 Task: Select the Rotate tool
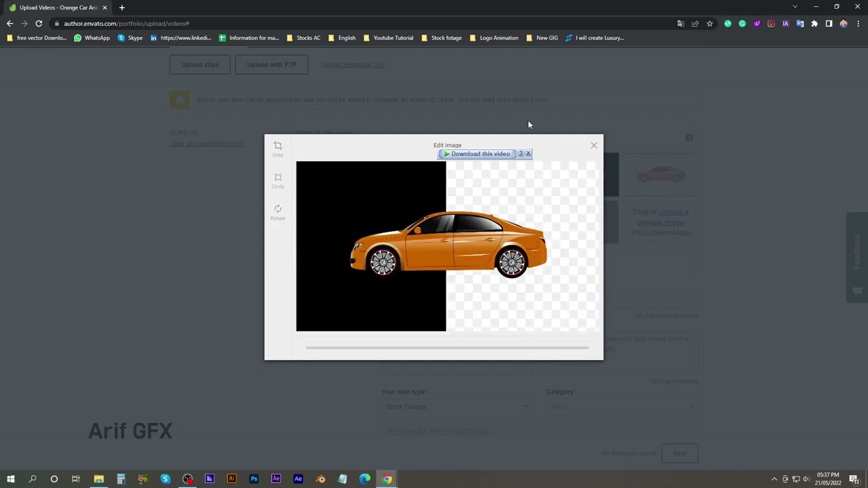coord(277,212)
